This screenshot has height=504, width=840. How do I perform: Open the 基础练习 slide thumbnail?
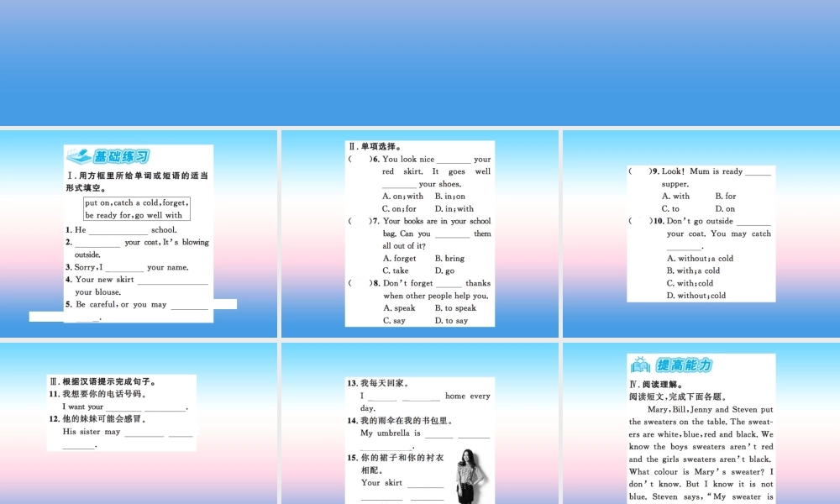point(139,234)
